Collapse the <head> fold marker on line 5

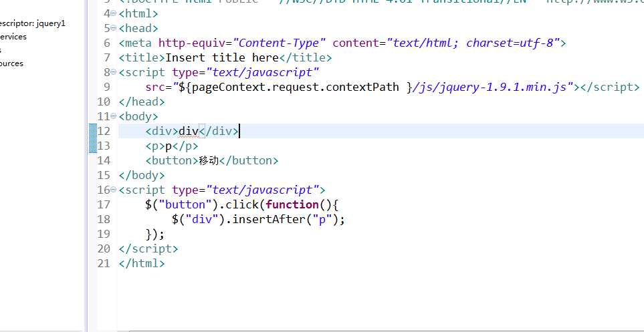click(114, 28)
